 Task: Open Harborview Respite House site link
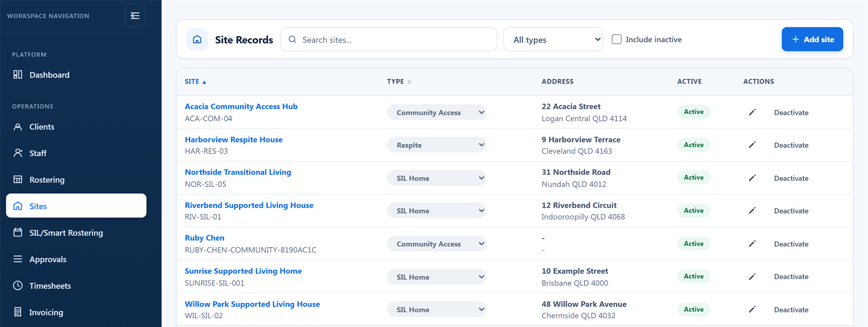(x=233, y=139)
